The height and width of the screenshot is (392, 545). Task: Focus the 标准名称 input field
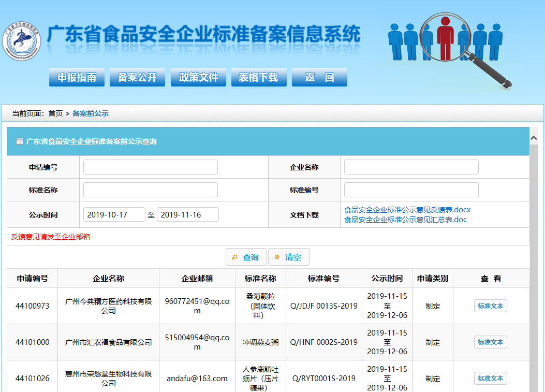click(x=151, y=190)
